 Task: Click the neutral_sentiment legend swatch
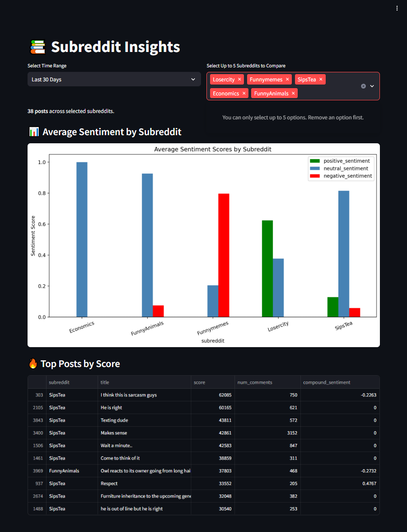pos(315,168)
